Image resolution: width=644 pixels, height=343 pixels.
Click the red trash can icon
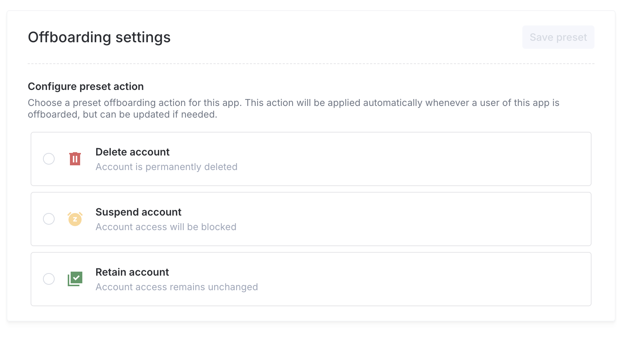(75, 159)
